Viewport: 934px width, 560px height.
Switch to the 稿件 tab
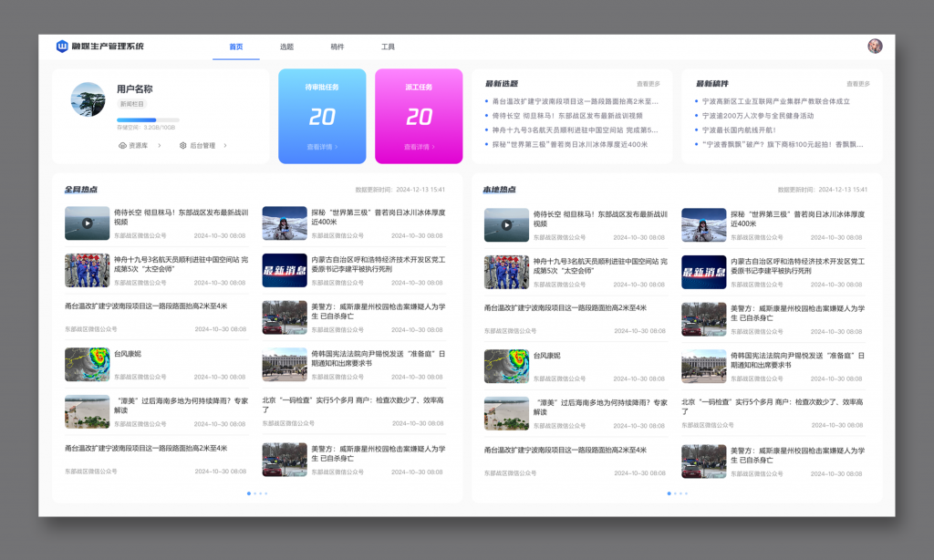pyautogui.click(x=337, y=47)
